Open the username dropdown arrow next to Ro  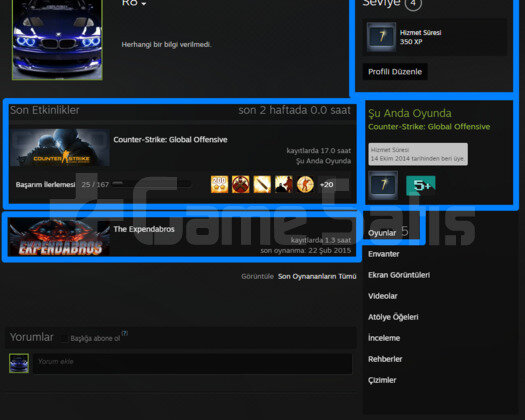click(x=144, y=3)
